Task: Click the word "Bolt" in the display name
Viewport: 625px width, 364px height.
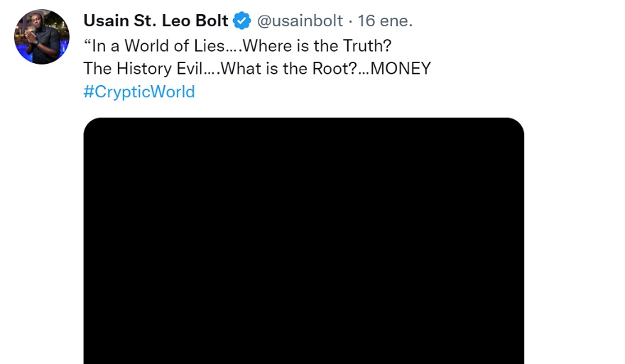Action: [x=211, y=21]
